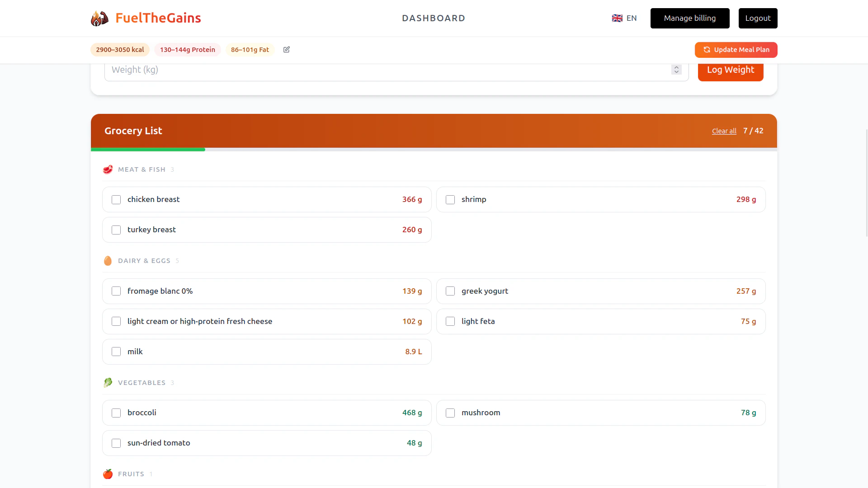868x488 pixels.
Task: Click the 7 / 42 progress counter
Action: [753, 131]
